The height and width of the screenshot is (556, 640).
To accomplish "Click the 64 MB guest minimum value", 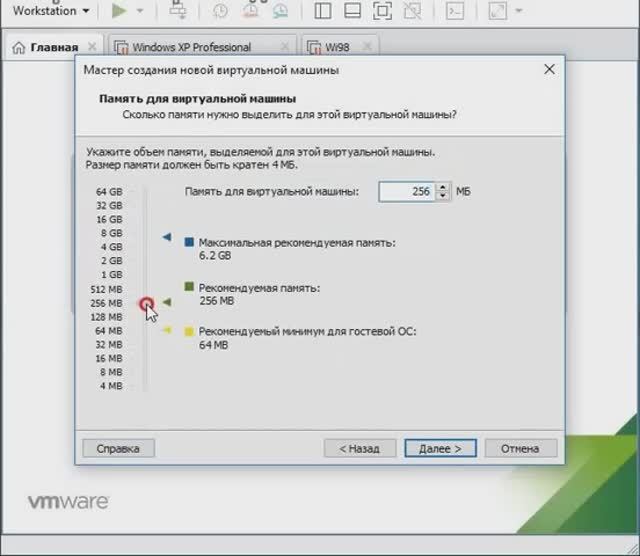I will pos(213,345).
